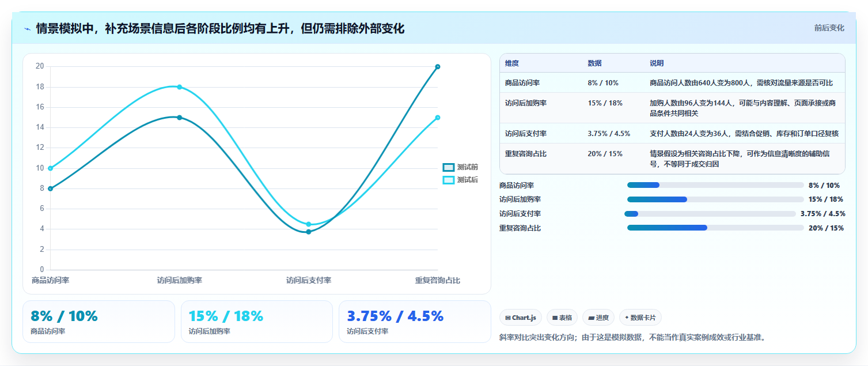
Task: Click the 重复咨询占比 progress bar
Action: coord(715,228)
